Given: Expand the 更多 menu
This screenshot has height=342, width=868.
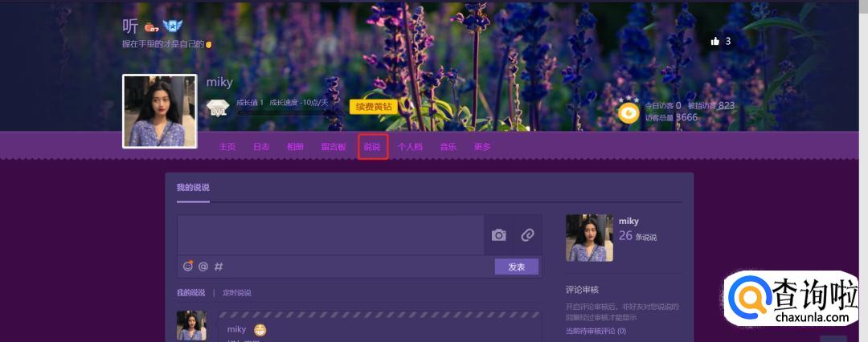Looking at the screenshot, I should click(x=482, y=147).
